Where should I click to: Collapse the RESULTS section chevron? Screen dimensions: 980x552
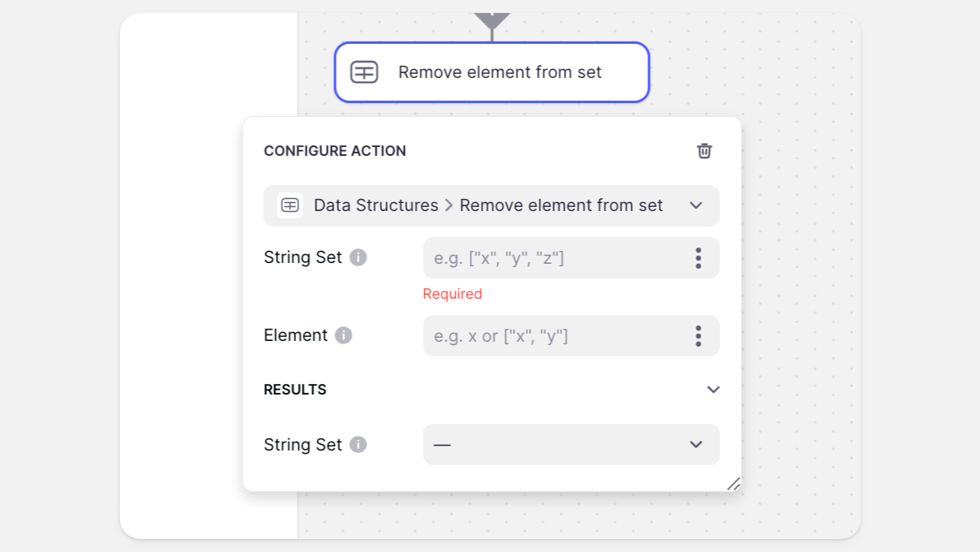coord(713,390)
